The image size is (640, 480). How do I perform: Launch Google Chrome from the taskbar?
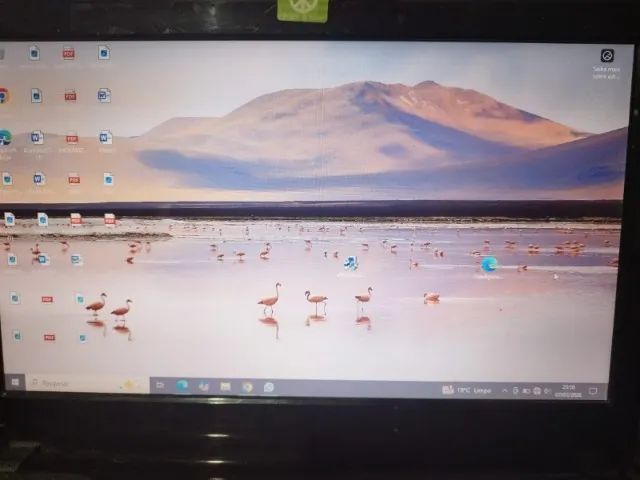pyautogui.click(x=247, y=387)
